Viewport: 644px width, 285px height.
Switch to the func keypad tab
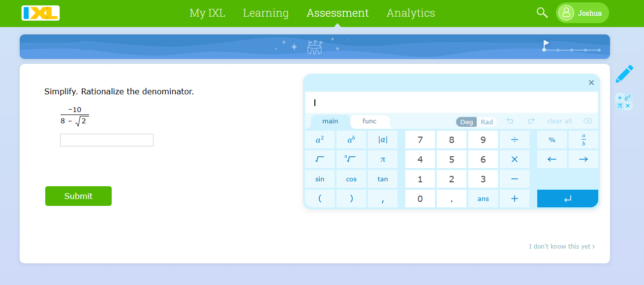point(369,121)
